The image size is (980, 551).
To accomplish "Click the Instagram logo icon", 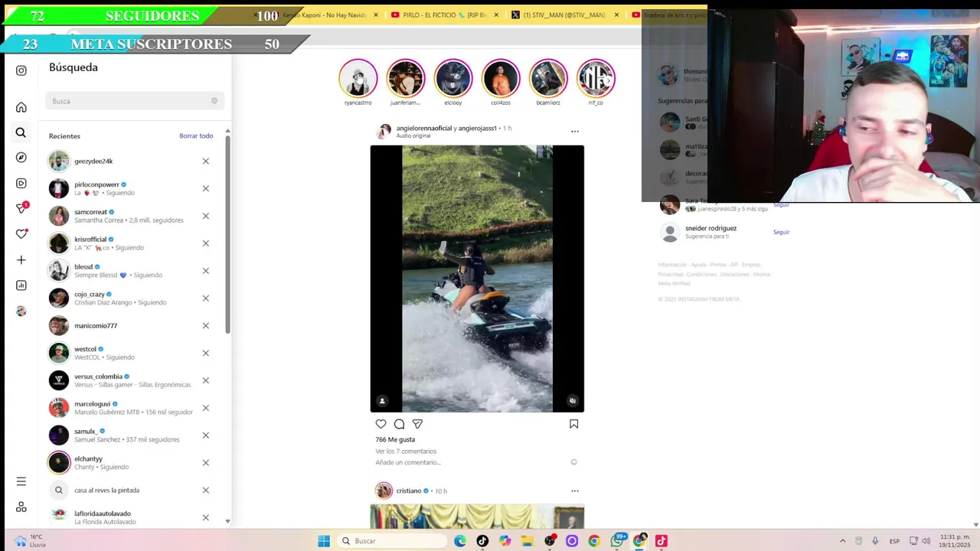I will pyautogui.click(x=21, y=70).
